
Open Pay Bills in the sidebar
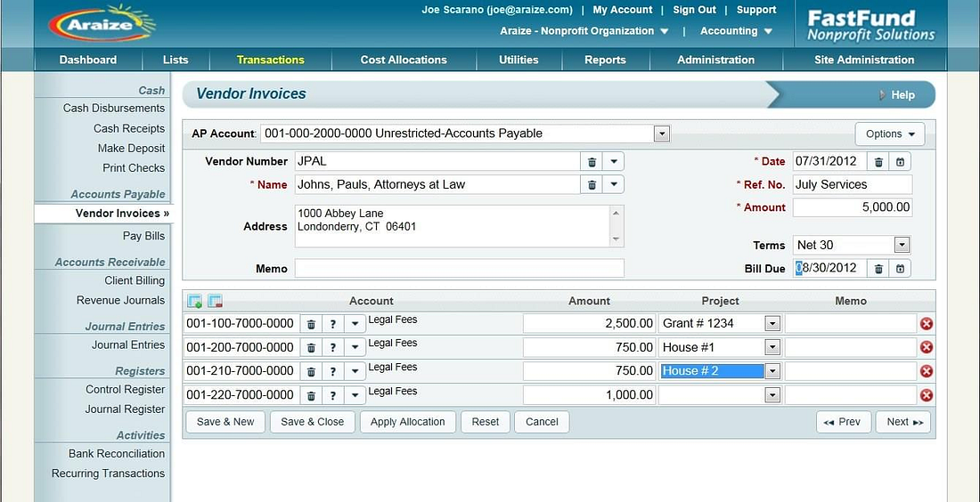coord(143,236)
